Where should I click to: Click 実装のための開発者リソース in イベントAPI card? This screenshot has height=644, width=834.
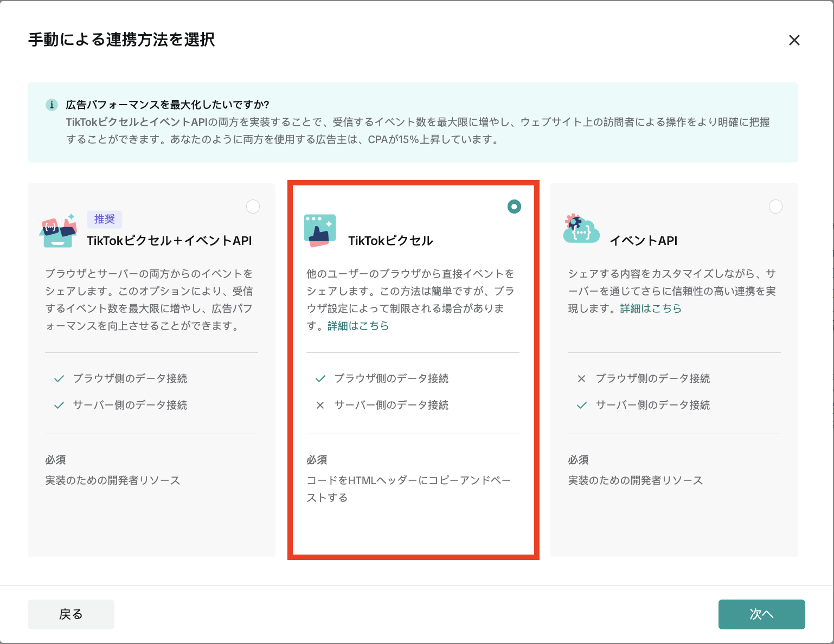click(636, 480)
